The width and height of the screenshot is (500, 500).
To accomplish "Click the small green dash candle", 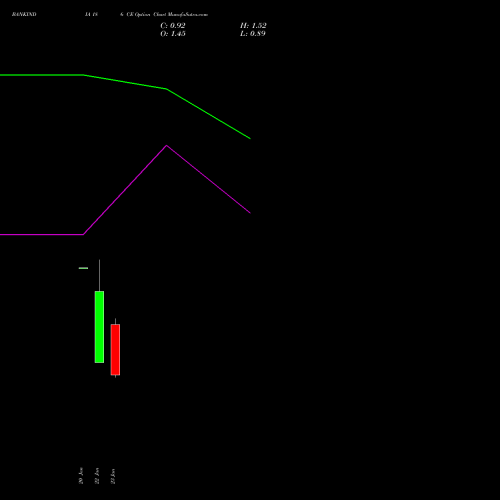I will pos(83,268).
